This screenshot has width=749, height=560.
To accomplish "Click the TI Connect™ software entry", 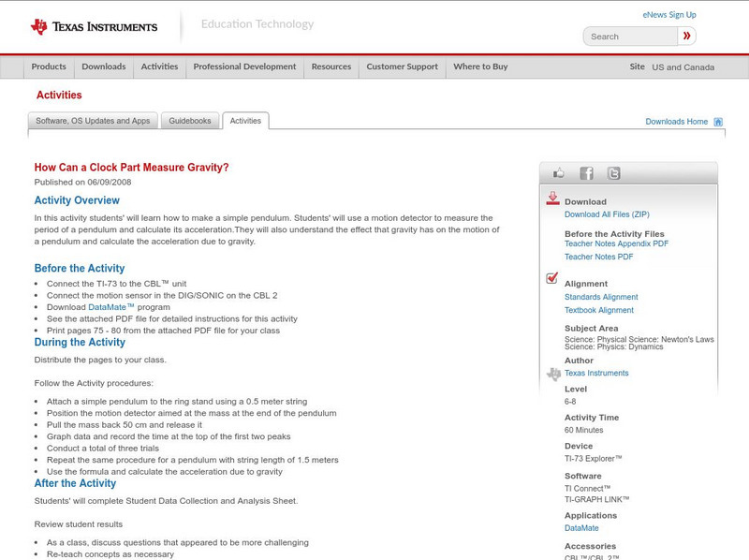I will [588, 488].
